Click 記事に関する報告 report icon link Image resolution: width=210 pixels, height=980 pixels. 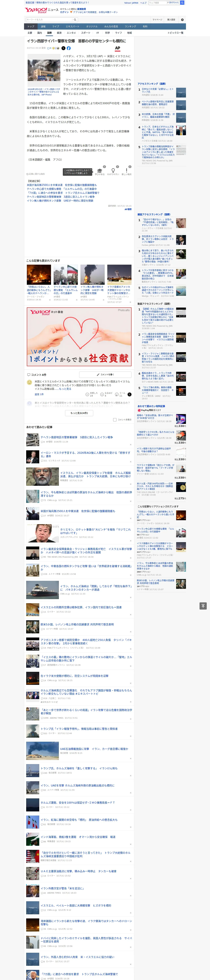point(35,174)
